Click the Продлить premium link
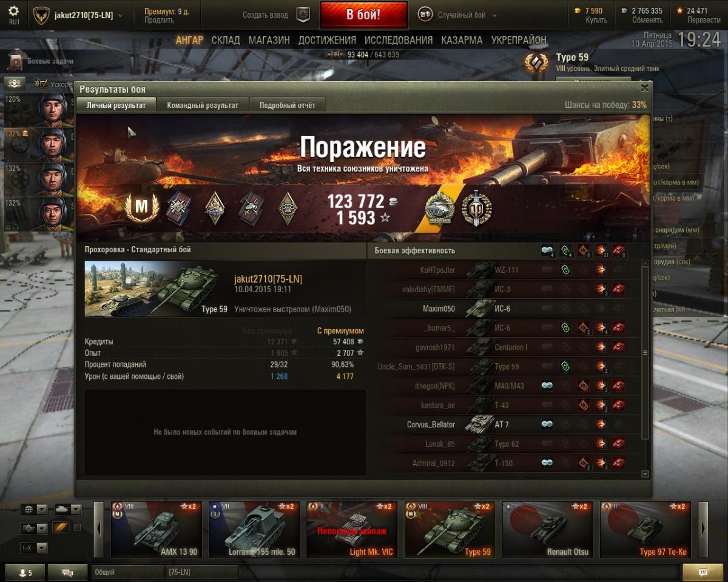This screenshot has height=582, width=728. pos(159,20)
